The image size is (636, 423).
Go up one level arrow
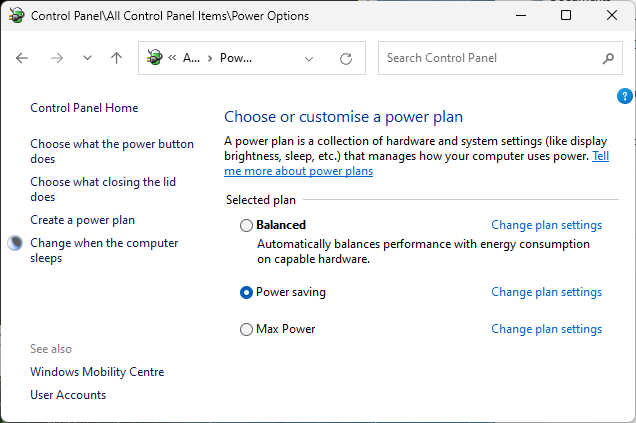pos(116,58)
